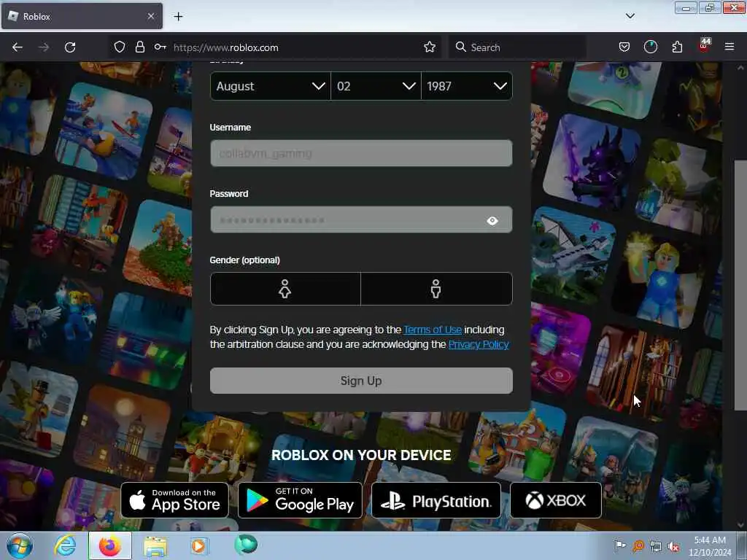The height and width of the screenshot is (560, 747).
Task: Expand the day 02 dropdown
Action: (x=376, y=86)
